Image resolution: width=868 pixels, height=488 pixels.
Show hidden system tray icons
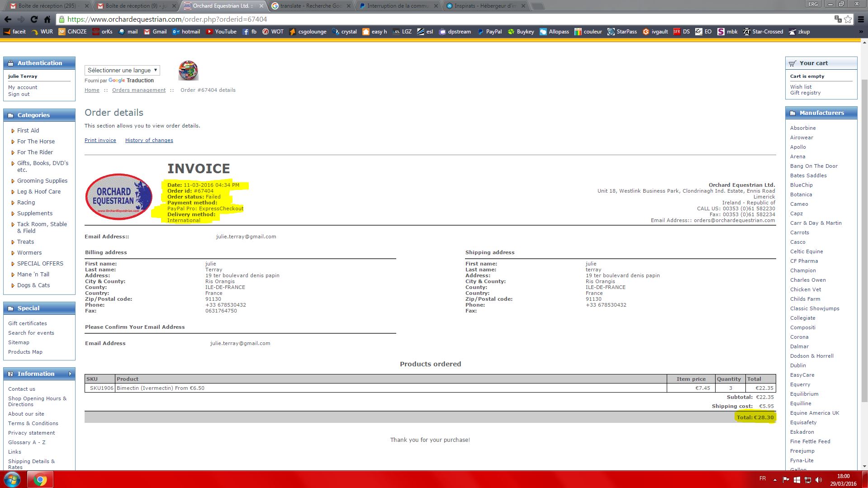pyautogui.click(x=775, y=479)
